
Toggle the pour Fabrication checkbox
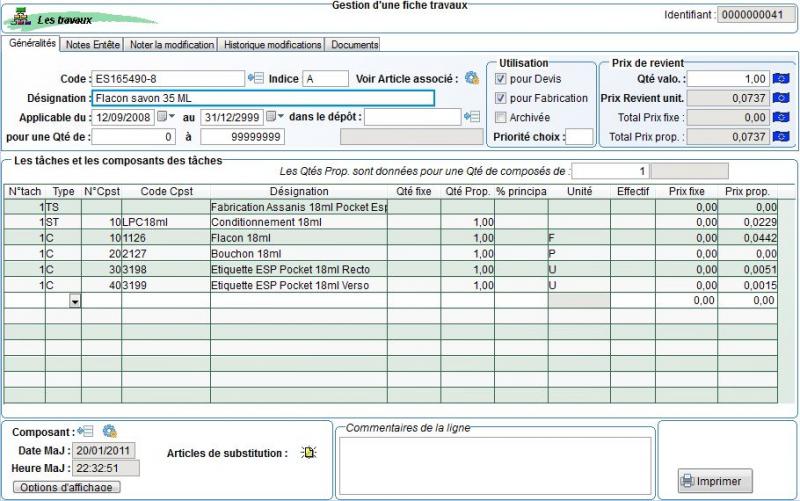pyautogui.click(x=501, y=98)
